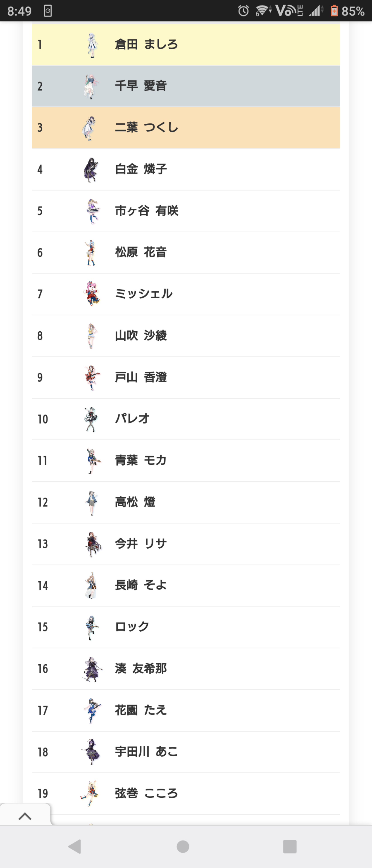This screenshot has width=372, height=868.
Task: Tap the character icon for 今井 リサ
Action: (92, 544)
